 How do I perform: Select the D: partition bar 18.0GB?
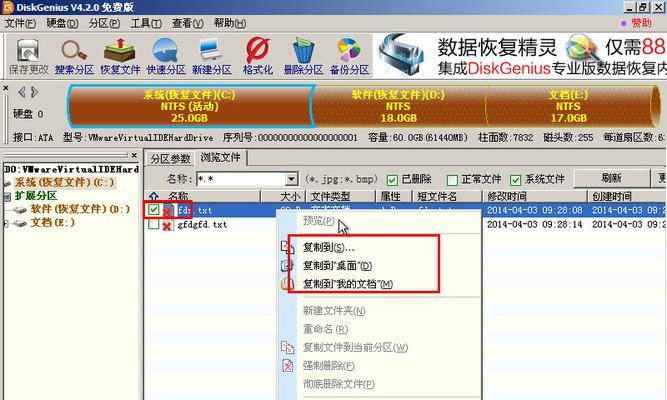coord(399,106)
